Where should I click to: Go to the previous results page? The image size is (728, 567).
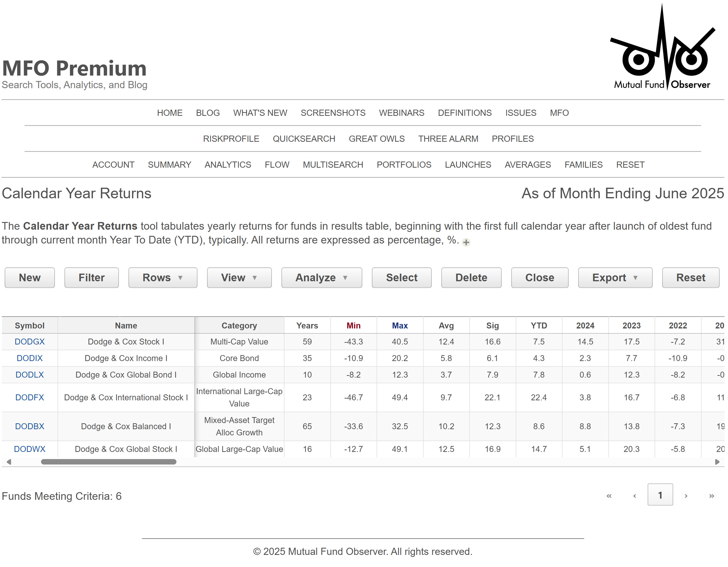point(635,496)
